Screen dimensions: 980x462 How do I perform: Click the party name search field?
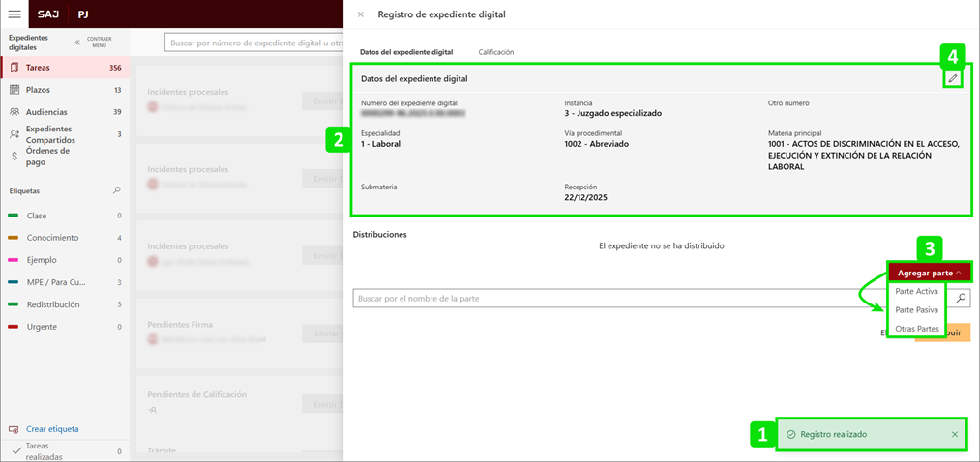(619, 299)
